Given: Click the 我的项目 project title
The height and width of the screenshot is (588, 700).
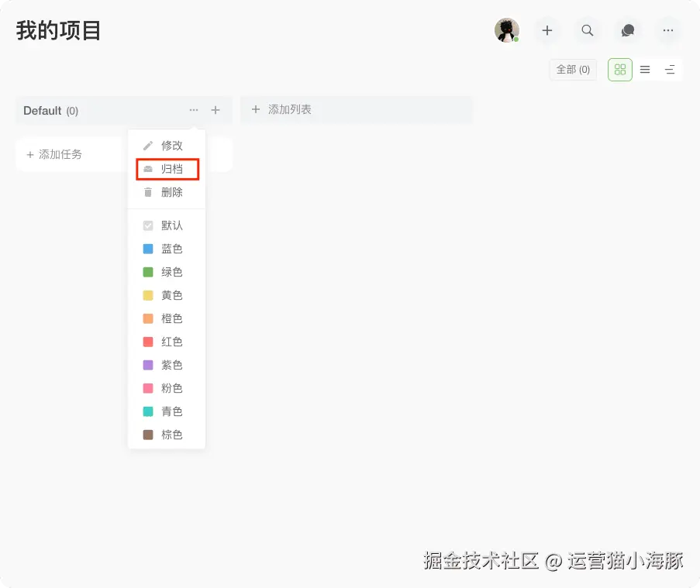Looking at the screenshot, I should [58, 31].
